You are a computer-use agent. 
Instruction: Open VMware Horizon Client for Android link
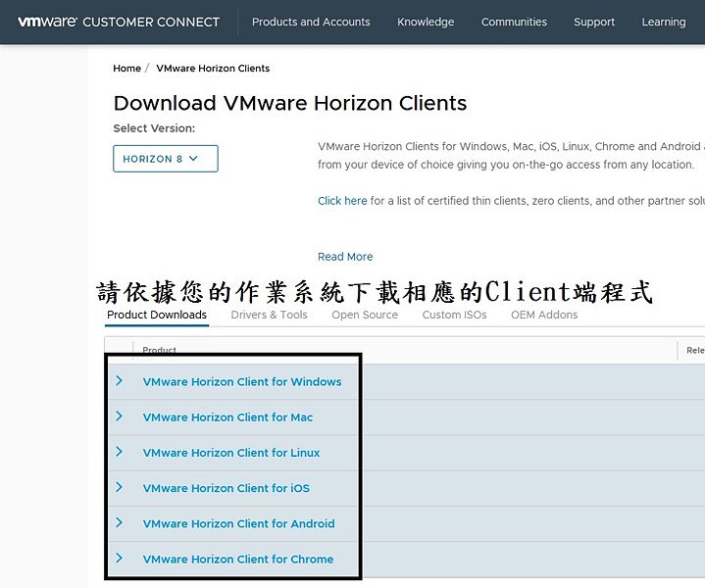tap(238, 523)
